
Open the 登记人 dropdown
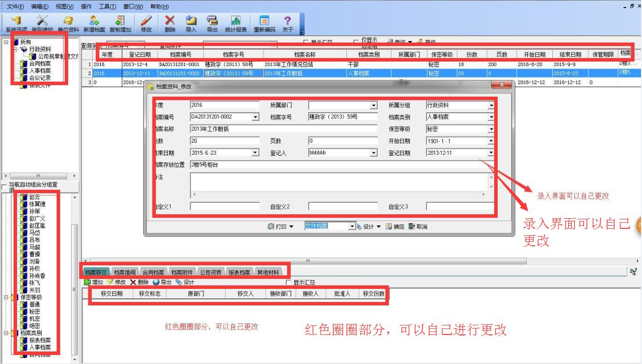pos(373,153)
